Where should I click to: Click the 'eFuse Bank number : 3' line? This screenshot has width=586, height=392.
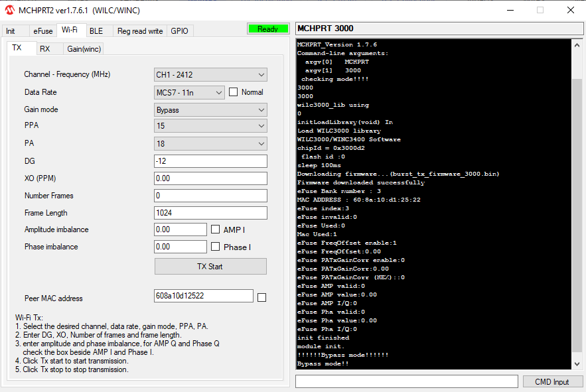point(339,191)
